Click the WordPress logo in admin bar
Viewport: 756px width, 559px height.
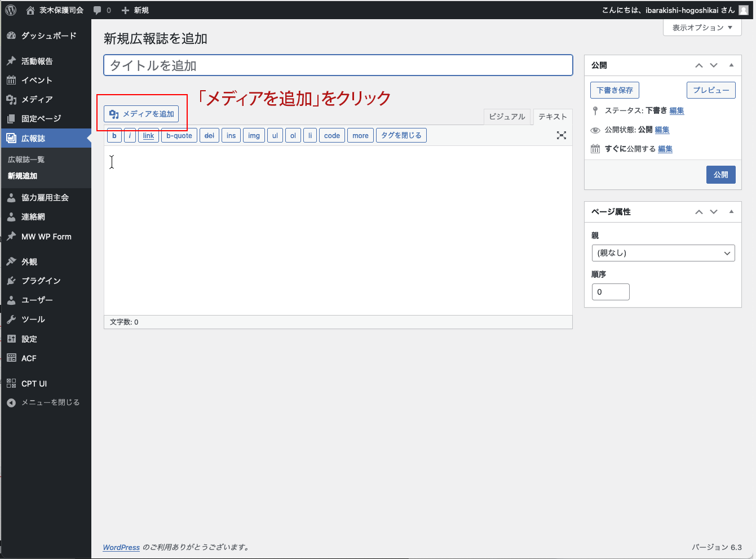point(11,10)
